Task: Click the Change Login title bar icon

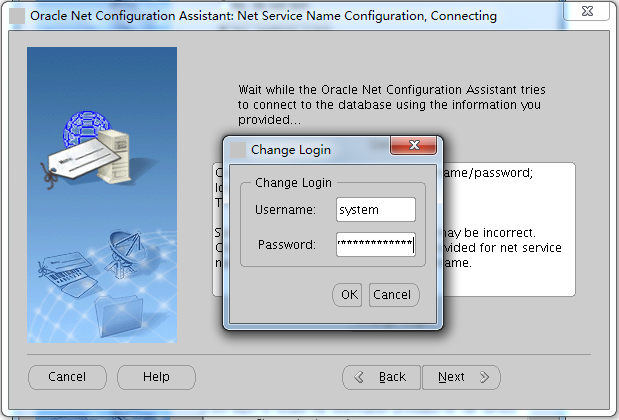Action: pyautogui.click(x=238, y=150)
